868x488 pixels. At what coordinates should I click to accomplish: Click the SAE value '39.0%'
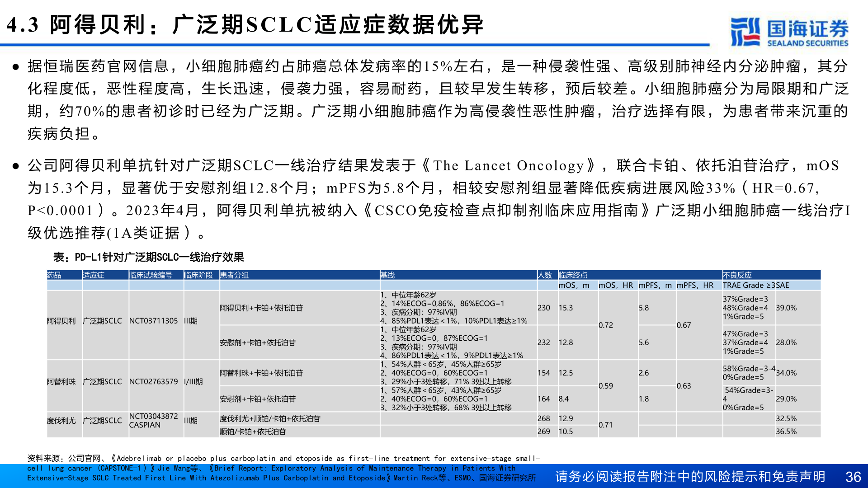point(787,308)
